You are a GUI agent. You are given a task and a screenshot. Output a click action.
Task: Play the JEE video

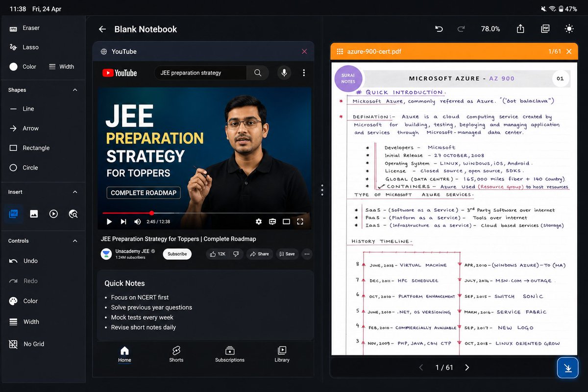[109, 221]
